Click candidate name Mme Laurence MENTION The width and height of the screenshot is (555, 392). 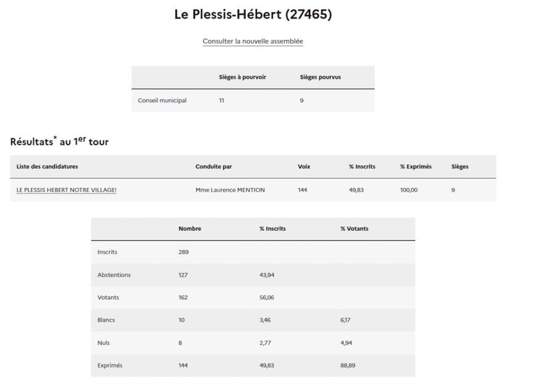click(230, 190)
